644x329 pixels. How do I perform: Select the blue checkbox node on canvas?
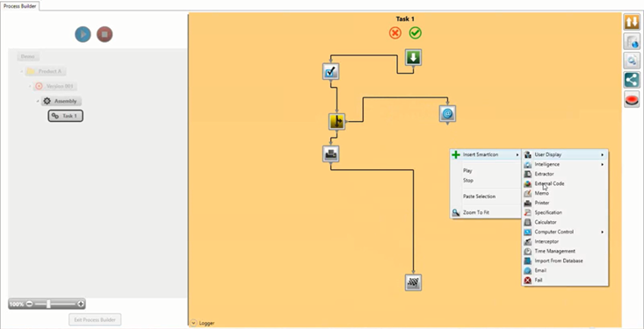coord(330,71)
